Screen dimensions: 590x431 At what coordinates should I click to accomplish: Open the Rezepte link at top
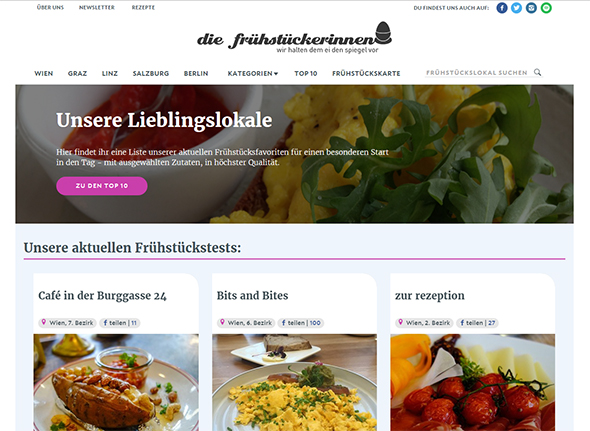click(143, 8)
